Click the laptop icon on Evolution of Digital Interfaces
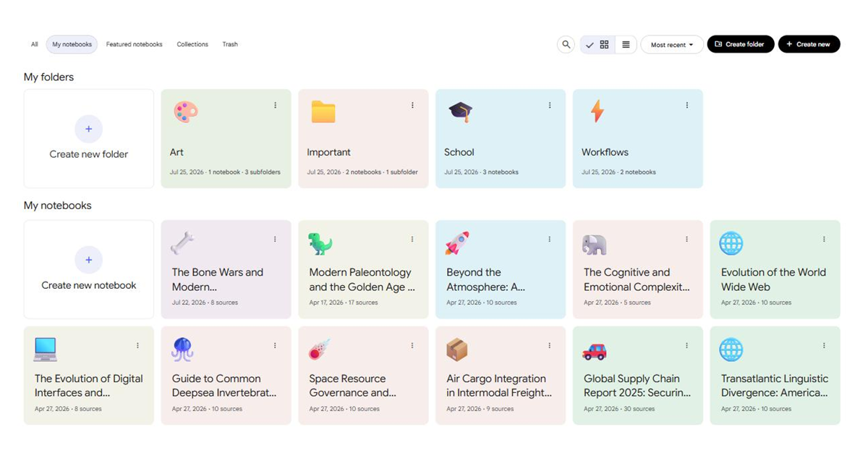 point(45,350)
